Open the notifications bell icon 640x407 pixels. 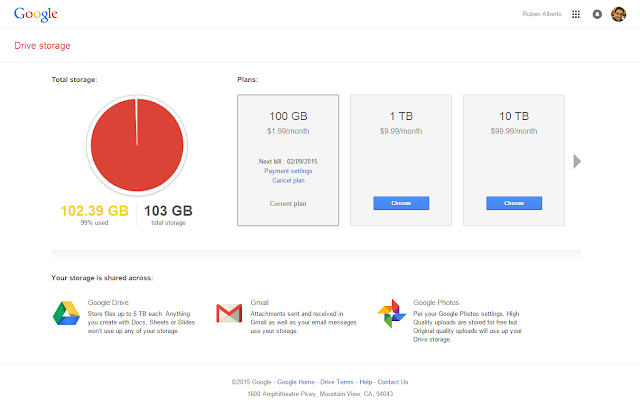tap(597, 14)
